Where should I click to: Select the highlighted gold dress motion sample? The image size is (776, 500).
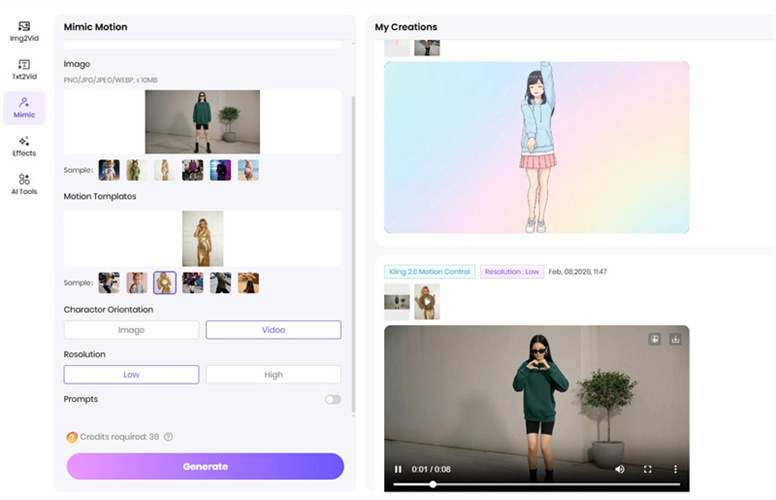pyautogui.click(x=165, y=283)
